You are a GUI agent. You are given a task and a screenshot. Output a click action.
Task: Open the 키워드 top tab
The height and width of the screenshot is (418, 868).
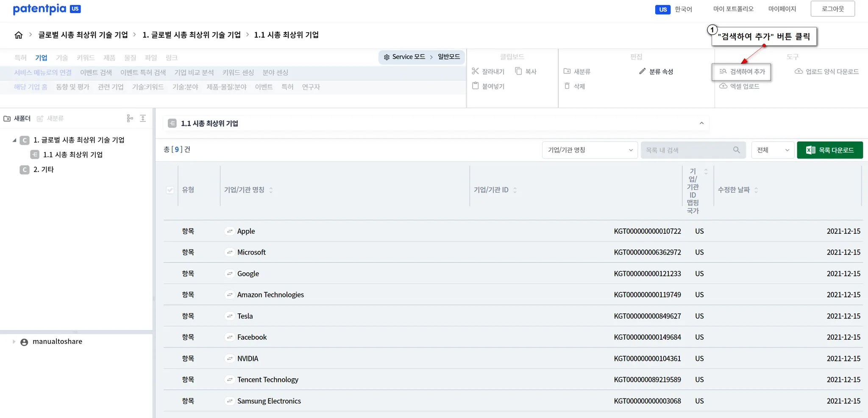pyautogui.click(x=86, y=58)
